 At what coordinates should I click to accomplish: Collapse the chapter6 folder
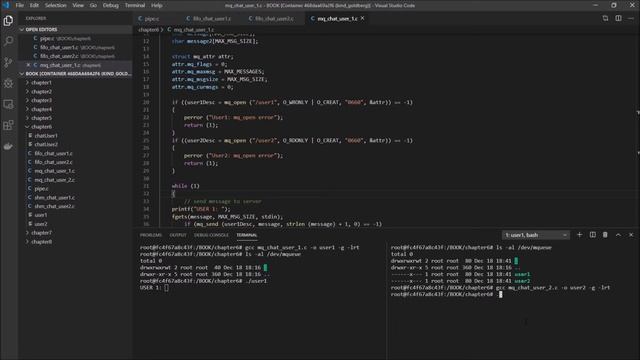click(41, 127)
